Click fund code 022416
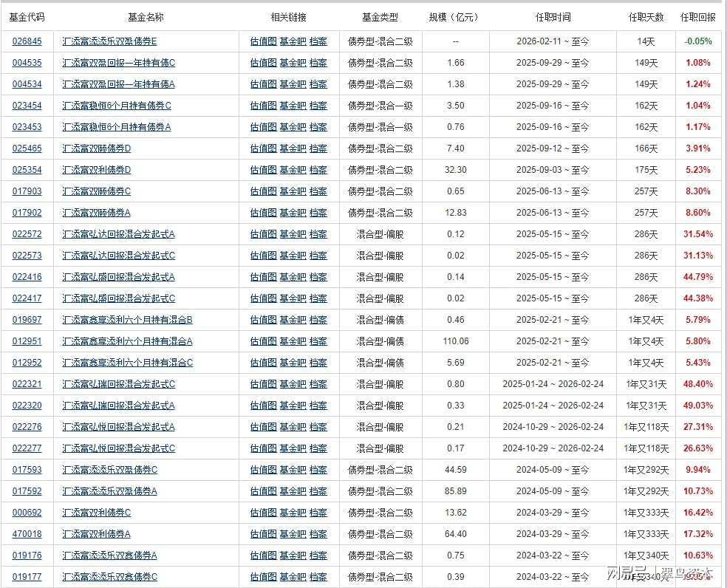The height and width of the screenshot is (588, 727). click(27, 277)
